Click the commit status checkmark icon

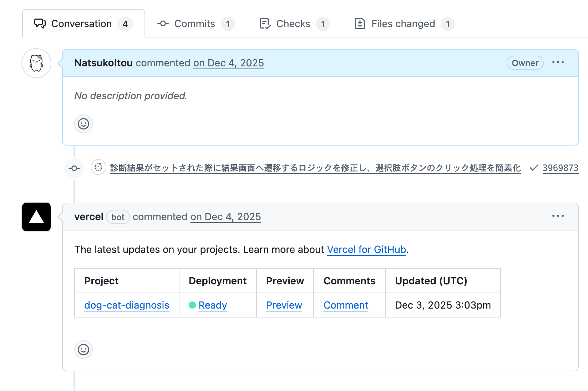point(534,168)
